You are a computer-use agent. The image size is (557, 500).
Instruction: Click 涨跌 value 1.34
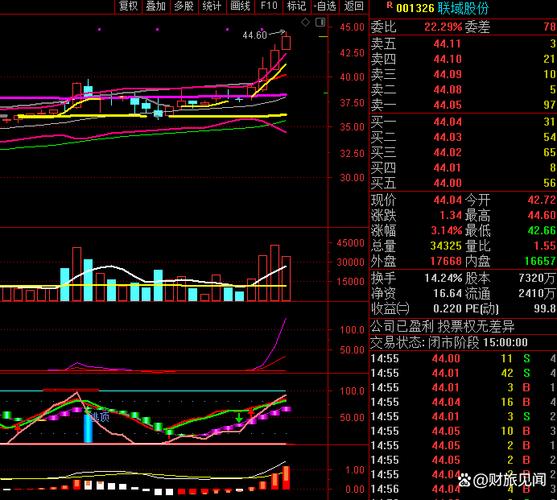(x=450, y=215)
